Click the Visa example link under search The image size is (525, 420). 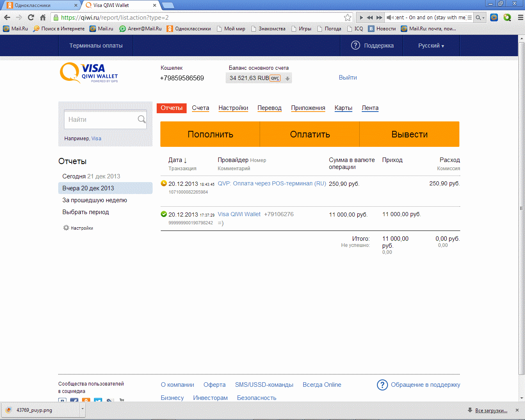coord(96,139)
